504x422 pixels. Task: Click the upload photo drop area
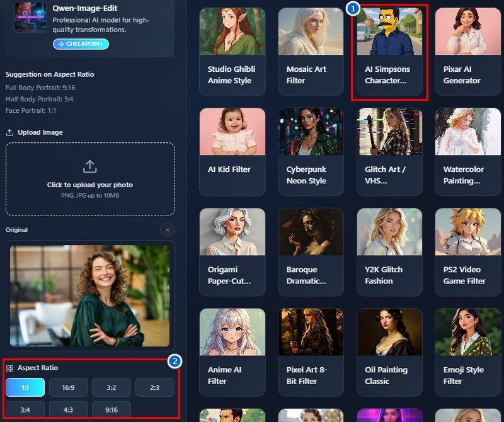point(90,179)
